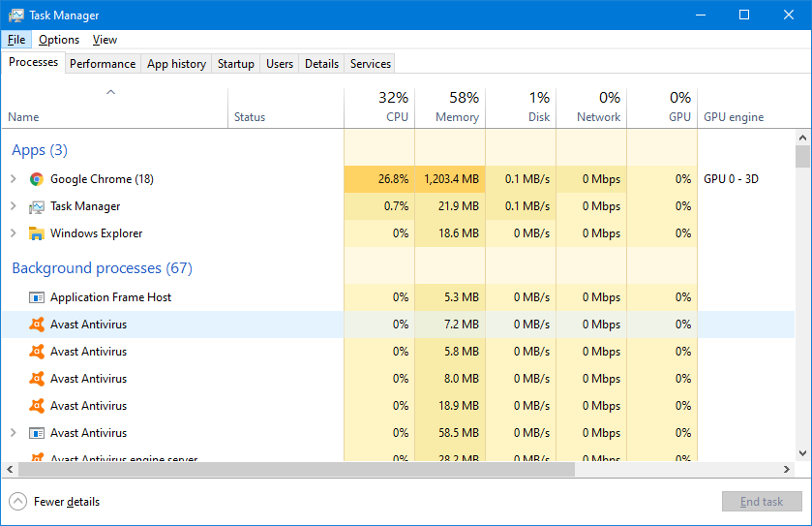This screenshot has height=526, width=812.
Task: Sort by the 32% CPU column header
Action: [x=379, y=108]
